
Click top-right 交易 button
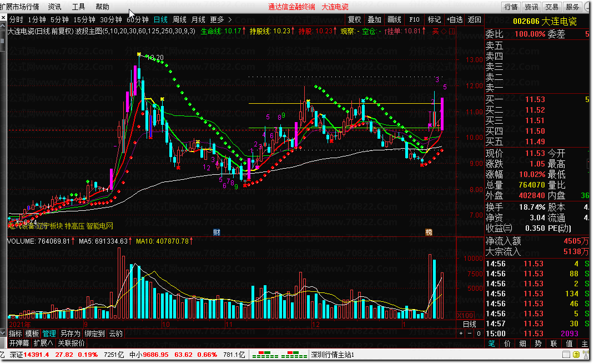(552, 7)
